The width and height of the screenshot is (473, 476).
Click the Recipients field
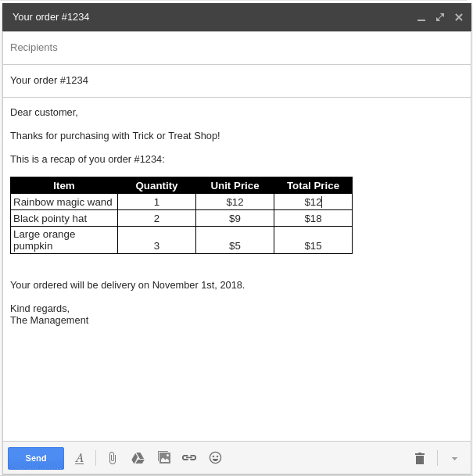coord(235,48)
